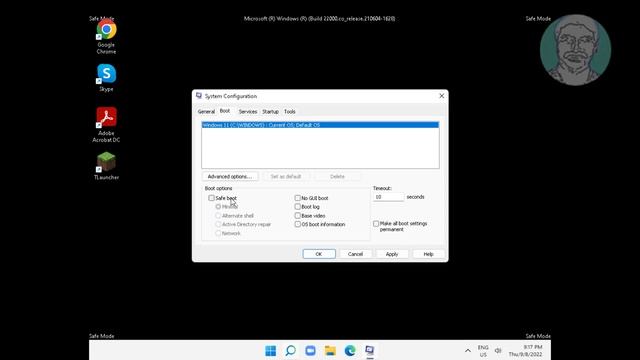Launch Microsoft Edge from taskbar
Image resolution: width=640 pixels, height=360 pixels.
click(350, 351)
